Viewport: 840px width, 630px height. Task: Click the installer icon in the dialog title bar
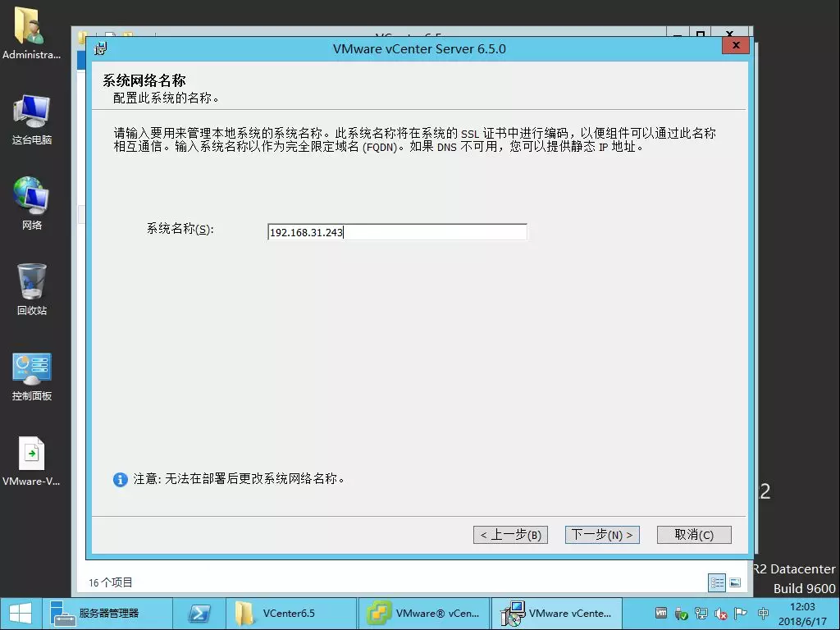[100, 48]
